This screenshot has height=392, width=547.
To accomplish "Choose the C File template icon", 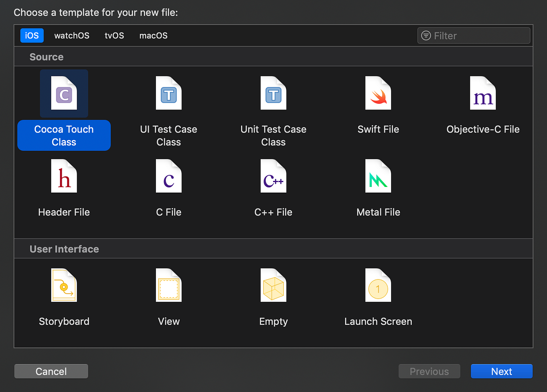I will pos(168,176).
